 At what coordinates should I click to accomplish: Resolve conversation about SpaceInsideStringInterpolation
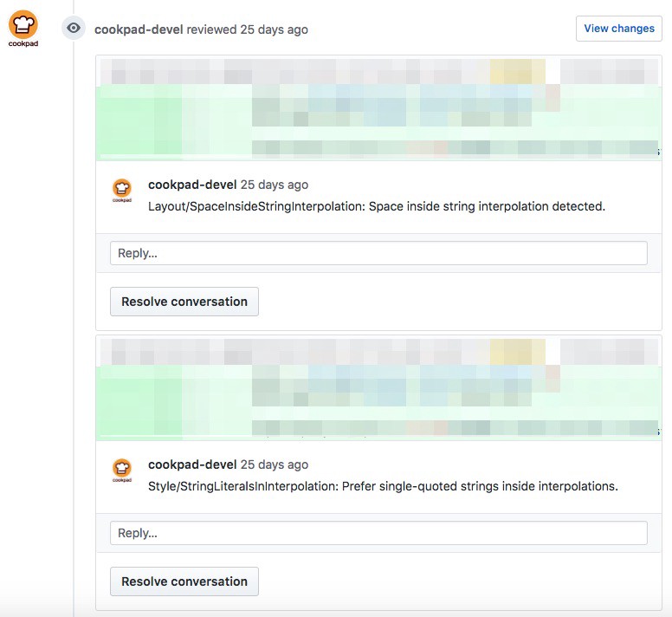coord(184,302)
